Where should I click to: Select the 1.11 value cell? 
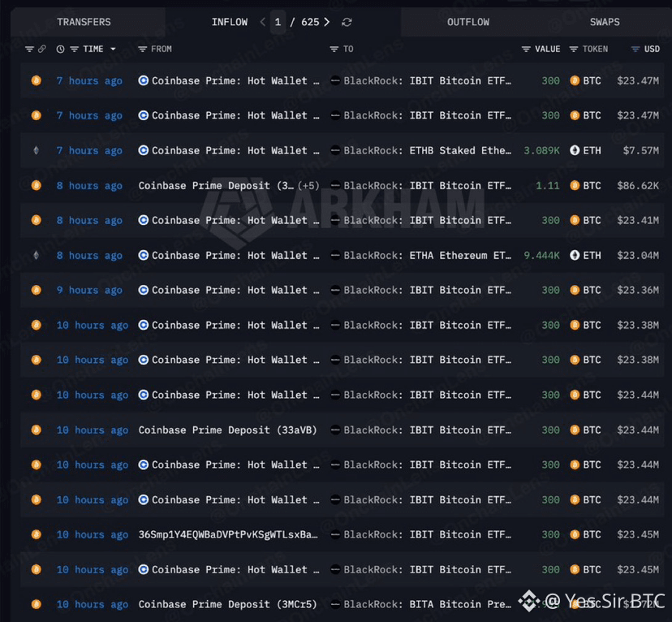point(547,186)
